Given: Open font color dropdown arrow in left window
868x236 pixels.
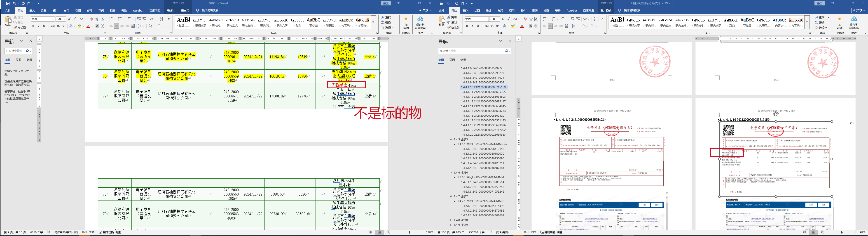Looking at the screenshot, I should [x=92, y=26].
